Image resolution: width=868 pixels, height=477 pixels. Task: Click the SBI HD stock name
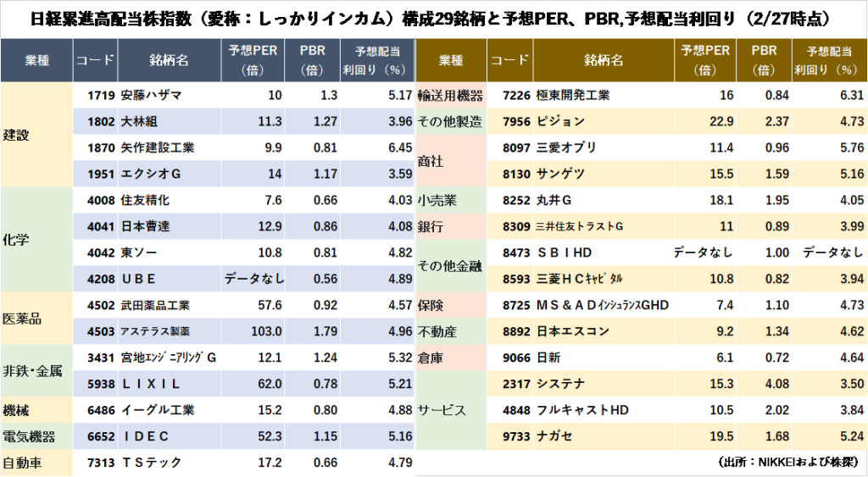coord(564,252)
